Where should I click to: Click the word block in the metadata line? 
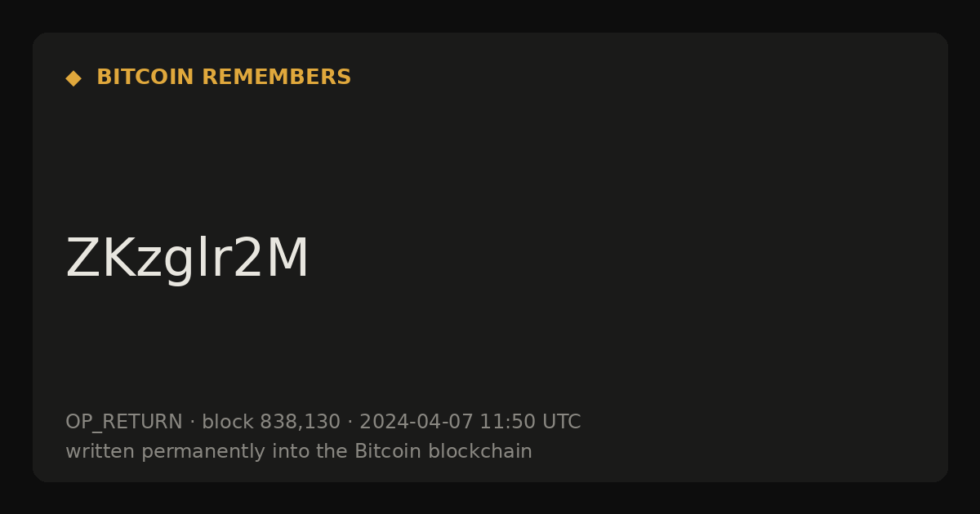coord(228,423)
